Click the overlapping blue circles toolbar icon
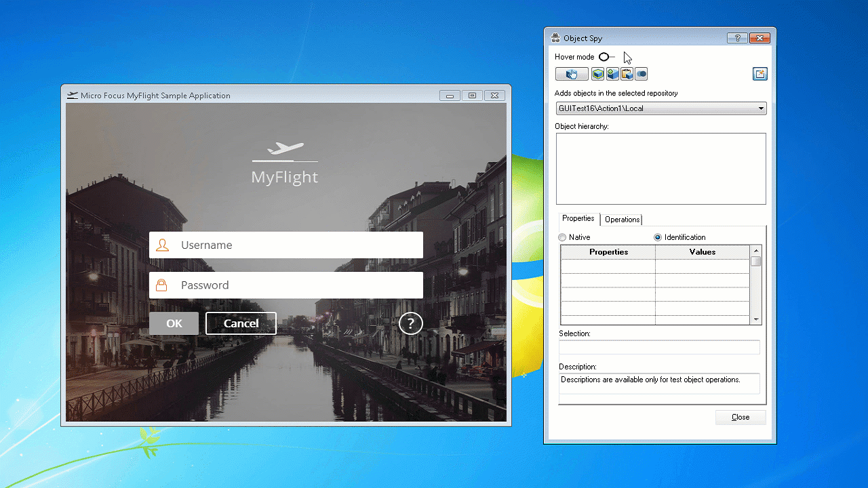 pyautogui.click(x=641, y=74)
